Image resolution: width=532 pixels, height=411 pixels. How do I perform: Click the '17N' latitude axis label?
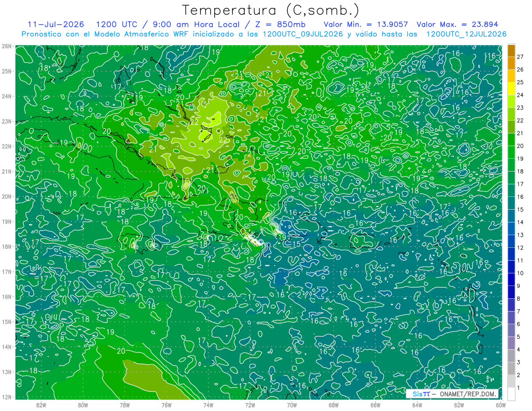pos(6,271)
